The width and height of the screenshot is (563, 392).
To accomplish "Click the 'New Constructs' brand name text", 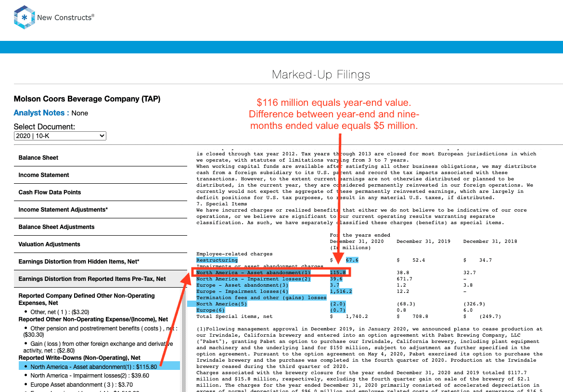I will pos(65,17).
